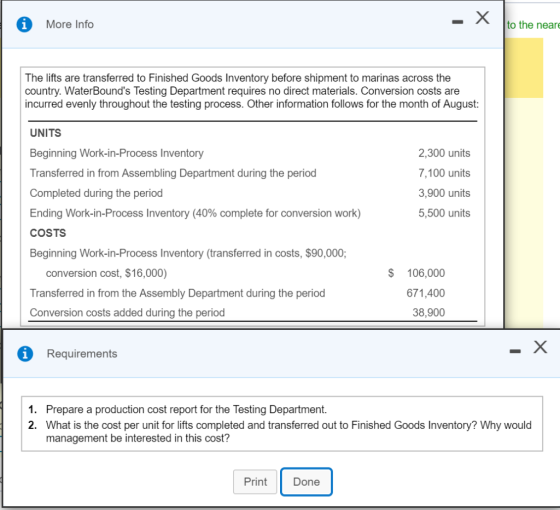Minimize the More Info dialog

(457, 22)
